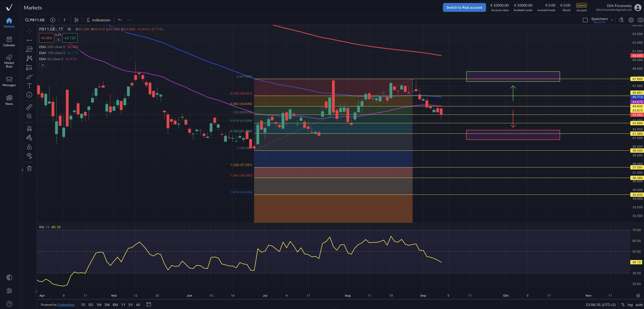This screenshot has width=644, height=309.
Task: Open the emoji icons tool
Action: click(29, 95)
